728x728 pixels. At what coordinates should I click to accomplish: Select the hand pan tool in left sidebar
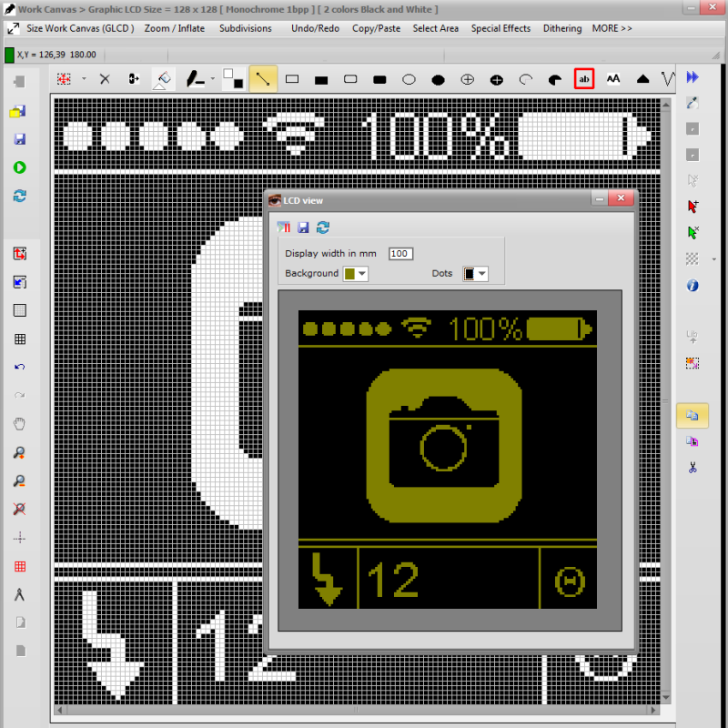tap(17, 422)
